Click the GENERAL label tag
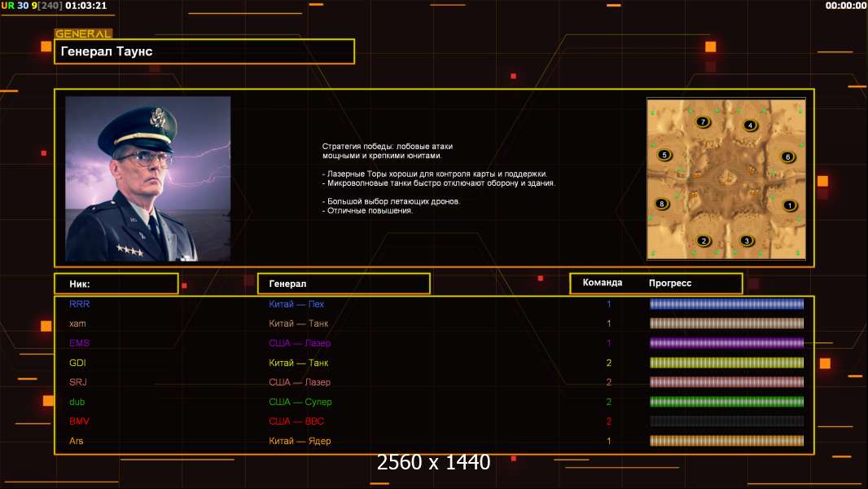The width and height of the screenshot is (868, 489). 83,33
